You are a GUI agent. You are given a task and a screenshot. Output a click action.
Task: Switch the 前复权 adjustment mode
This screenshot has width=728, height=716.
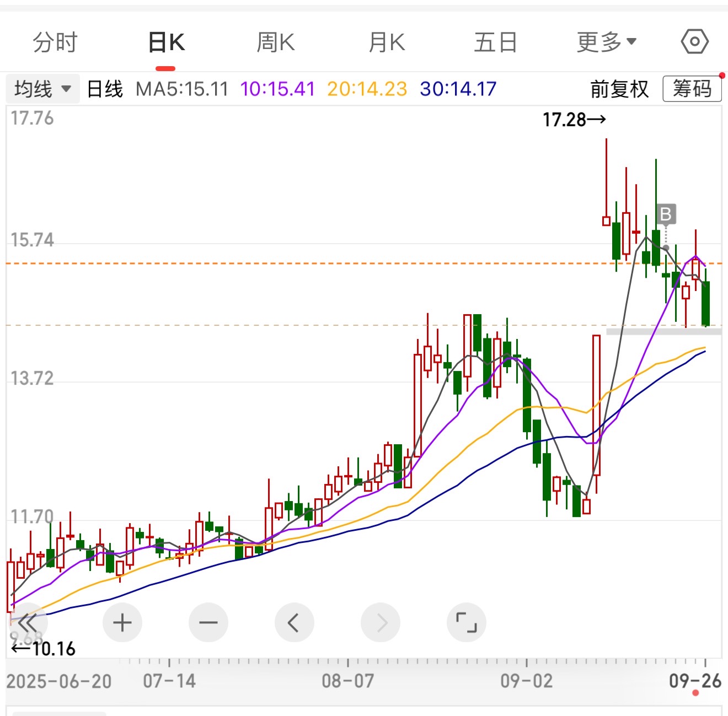pyautogui.click(x=619, y=89)
